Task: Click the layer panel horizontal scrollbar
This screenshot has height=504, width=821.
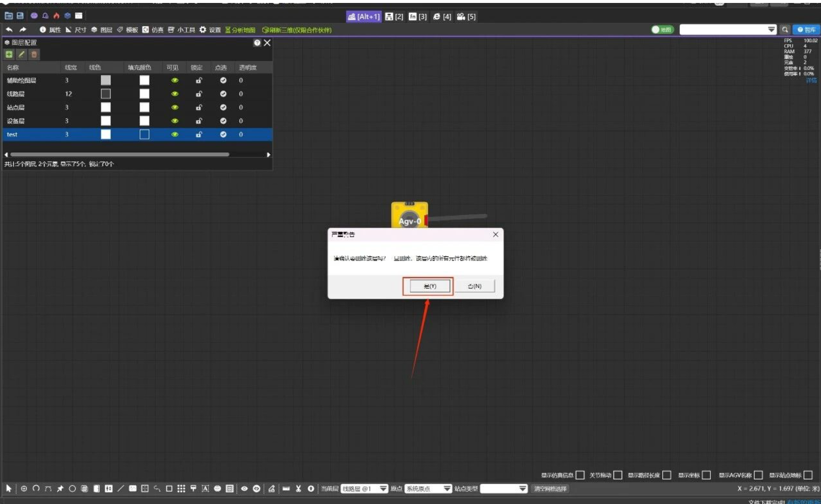Action: tap(119, 154)
